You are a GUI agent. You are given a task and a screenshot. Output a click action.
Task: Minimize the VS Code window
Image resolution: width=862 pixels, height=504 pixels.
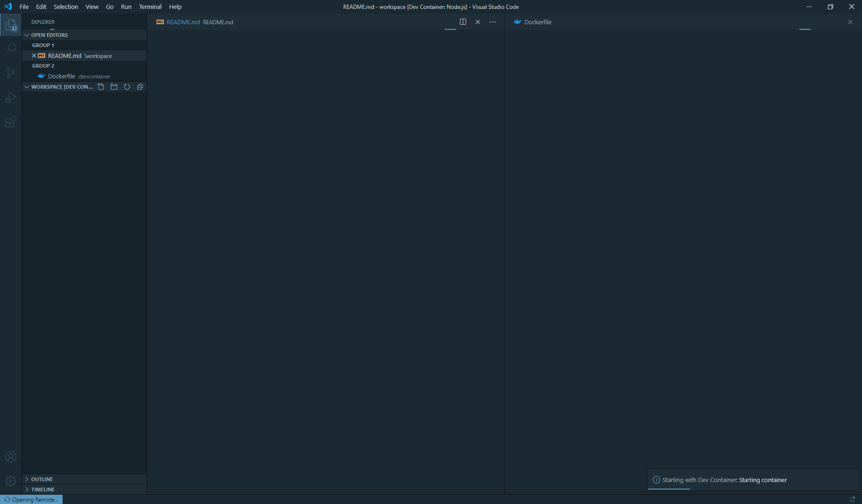coord(809,7)
